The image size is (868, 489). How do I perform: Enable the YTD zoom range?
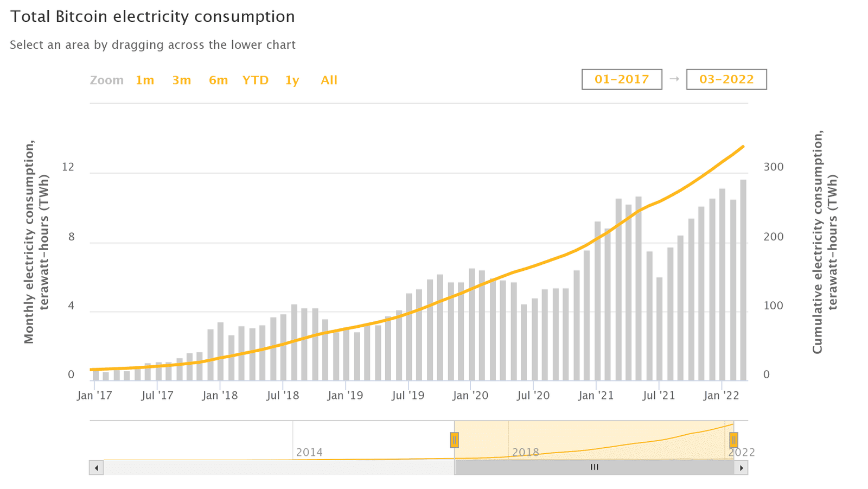(255, 80)
